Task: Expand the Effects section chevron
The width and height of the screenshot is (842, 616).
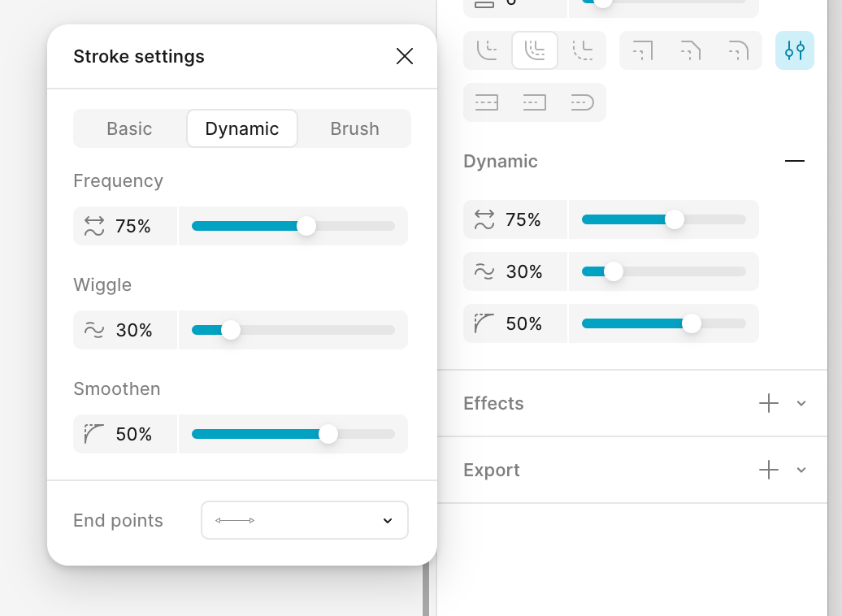Action: pos(801,403)
